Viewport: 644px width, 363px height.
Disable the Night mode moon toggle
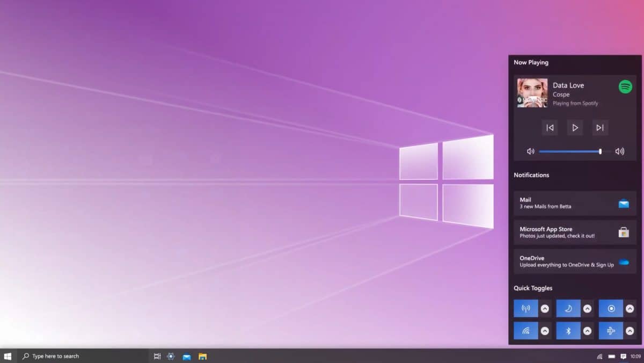(568, 308)
